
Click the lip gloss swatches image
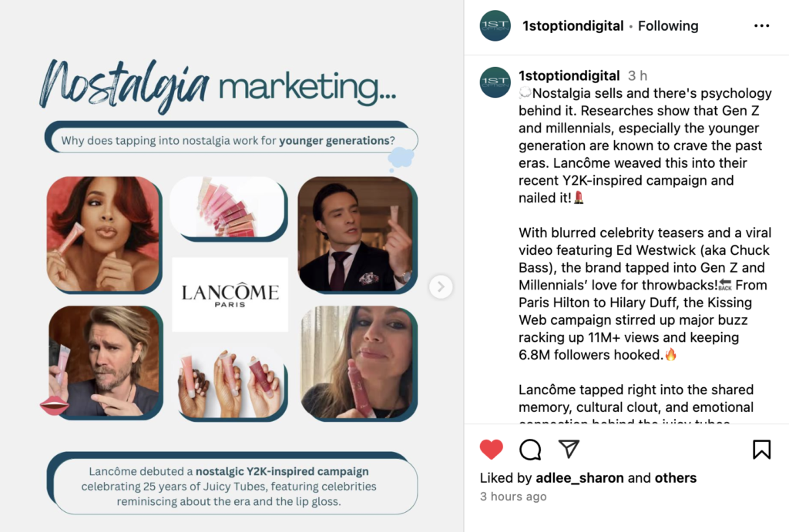click(x=229, y=208)
